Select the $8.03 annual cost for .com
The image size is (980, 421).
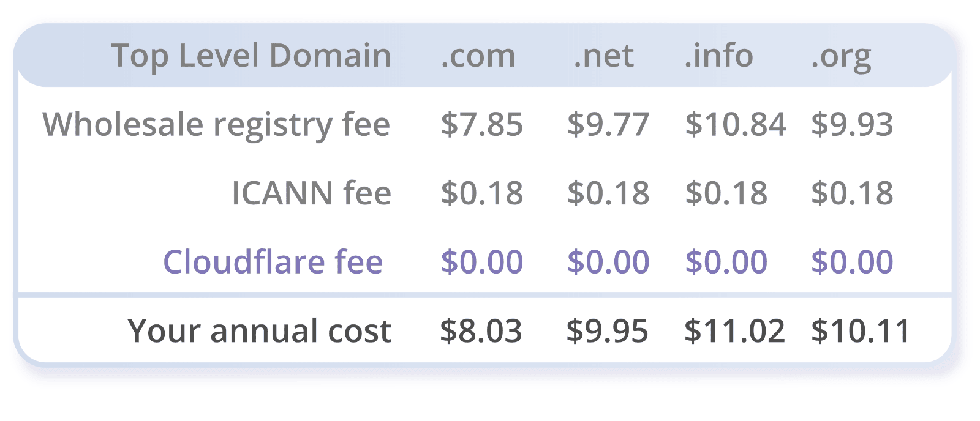(x=481, y=331)
